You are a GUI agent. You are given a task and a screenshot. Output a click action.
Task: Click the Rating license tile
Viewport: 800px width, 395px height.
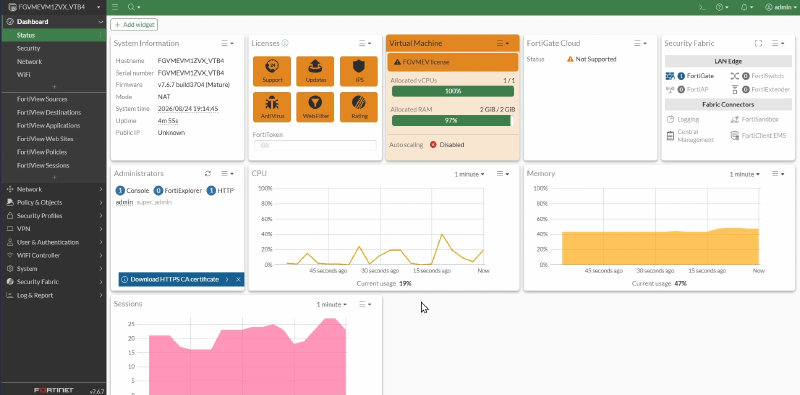(x=359, y=107)
